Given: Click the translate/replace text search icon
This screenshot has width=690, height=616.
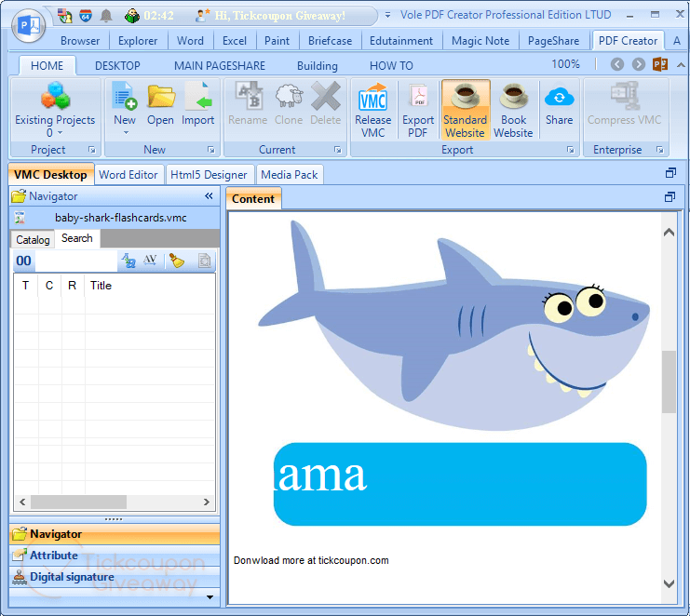Looking at the screenshot, I should [129, 261].
